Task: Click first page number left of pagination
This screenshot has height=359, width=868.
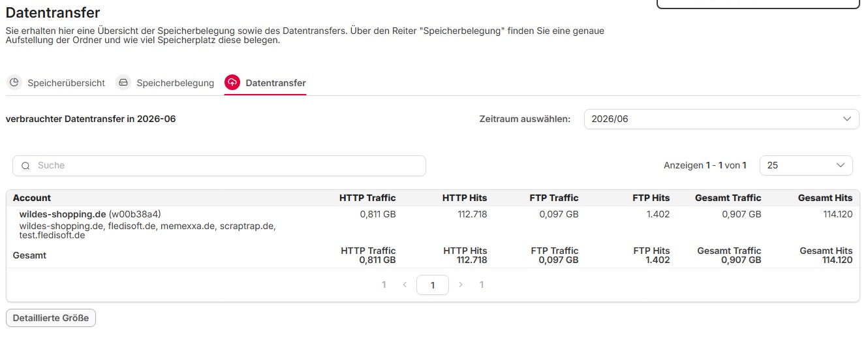Action: tap(384, 285)
